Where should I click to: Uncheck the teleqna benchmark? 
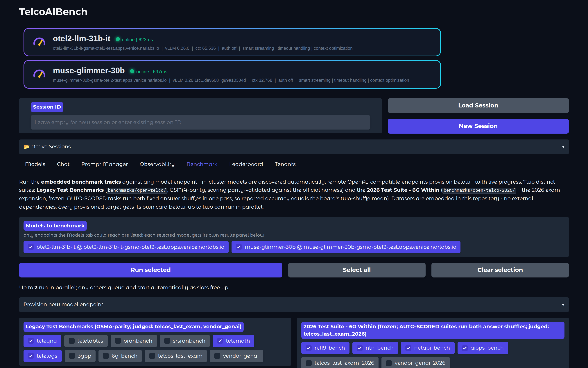31,341
